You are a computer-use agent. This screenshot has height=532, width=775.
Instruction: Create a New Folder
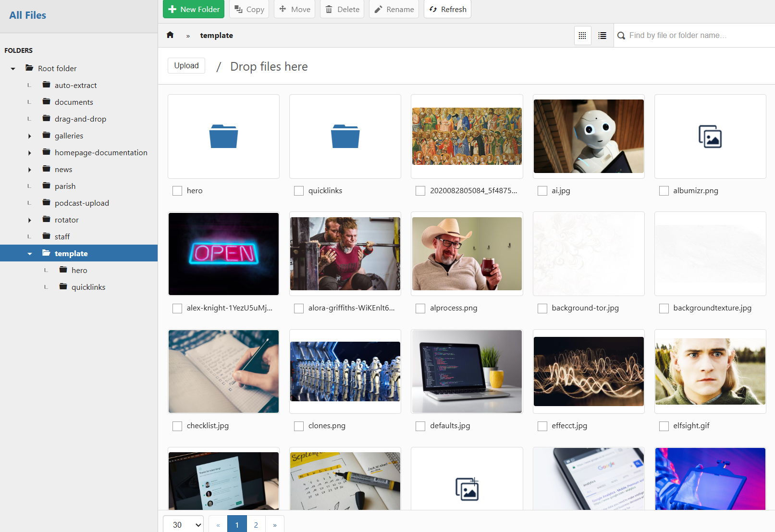tap(194, 9)
